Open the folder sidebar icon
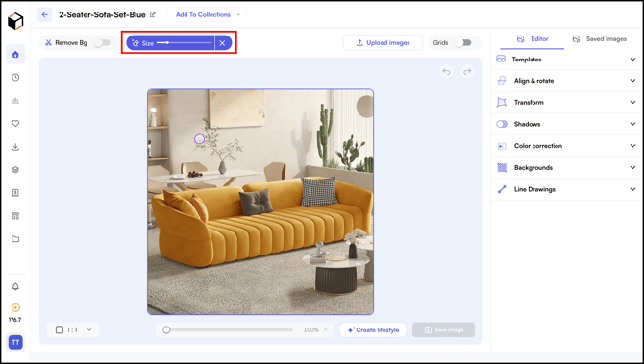The image size is (644, 364). 15,239
